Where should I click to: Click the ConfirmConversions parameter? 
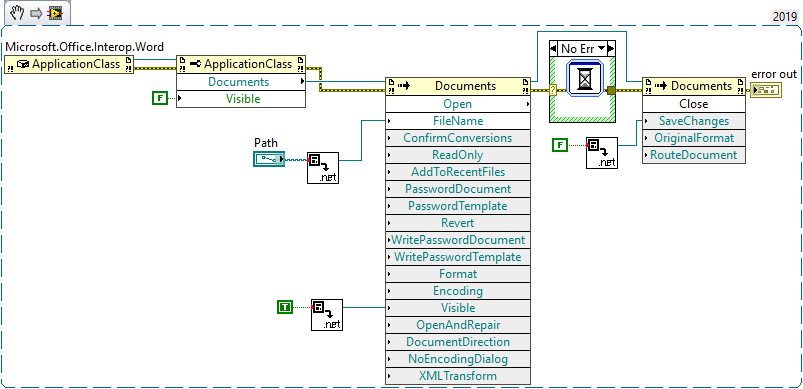[458, 138]
